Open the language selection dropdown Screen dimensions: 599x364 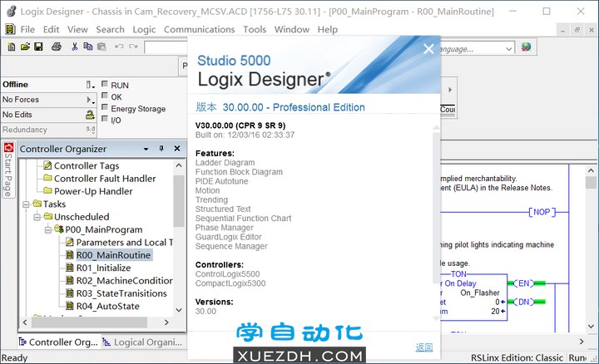[x=509, y=49]
